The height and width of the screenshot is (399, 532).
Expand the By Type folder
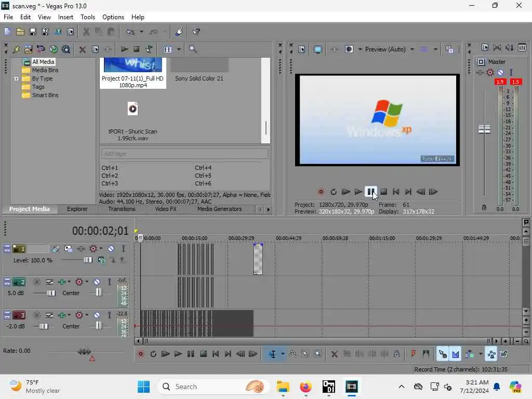(x=16, y=79)
